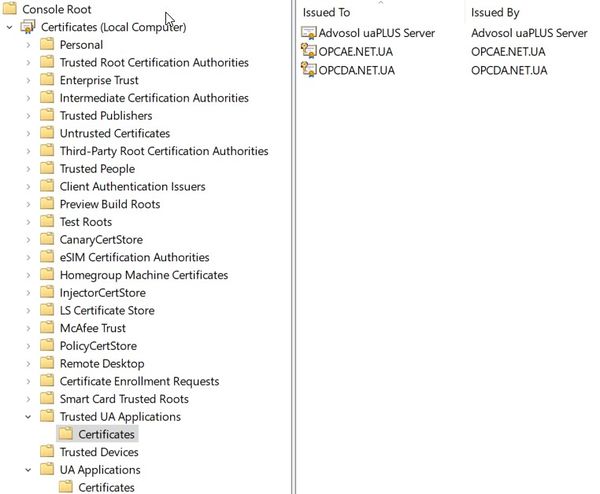Click the Client Authentication Issuers folder icon
The height and width of the screenshot is (494, 600).
pyautogui.click(x=47, y=186)
